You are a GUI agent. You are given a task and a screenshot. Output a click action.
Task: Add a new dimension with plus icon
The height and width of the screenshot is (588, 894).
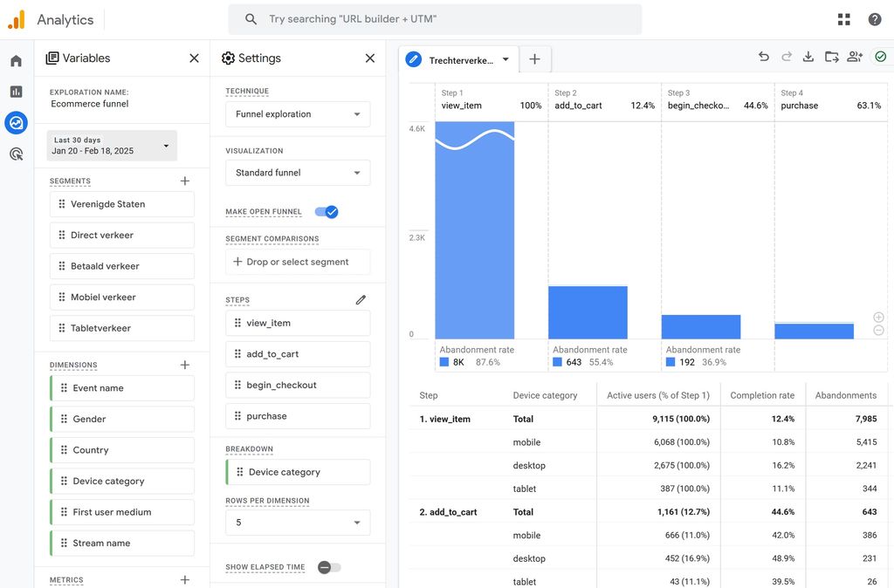tap(185, 365)
